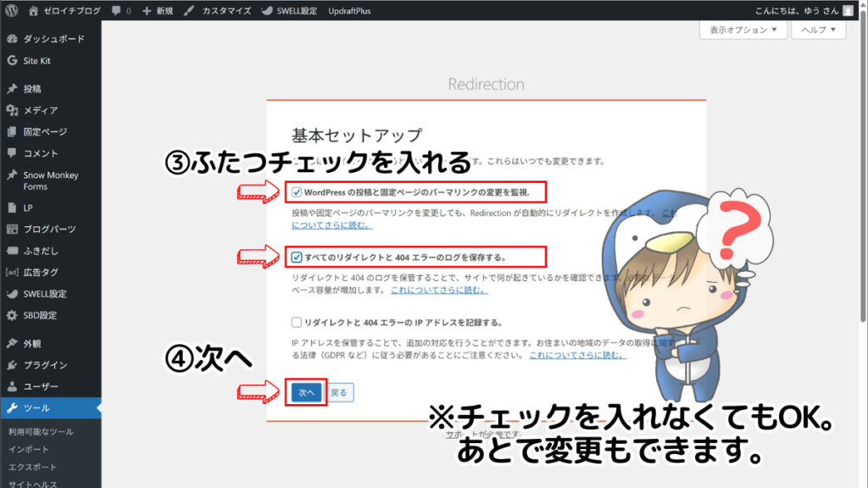Open the IP option's これについてさらに読む link
Image resolution: width=868 pixels, height=488 pixels.
click(577, 355)
